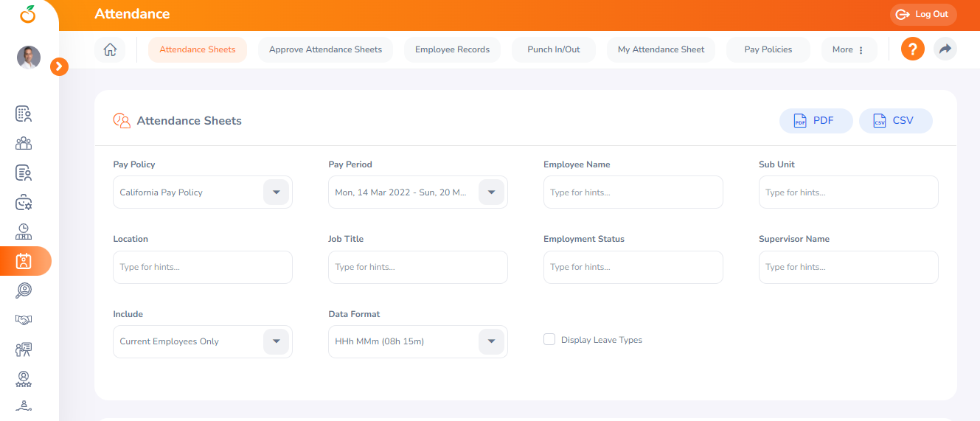Screen dimensions: 980x421
Task: Focus the Sub Unit input field
Action: tap(849, 192)
